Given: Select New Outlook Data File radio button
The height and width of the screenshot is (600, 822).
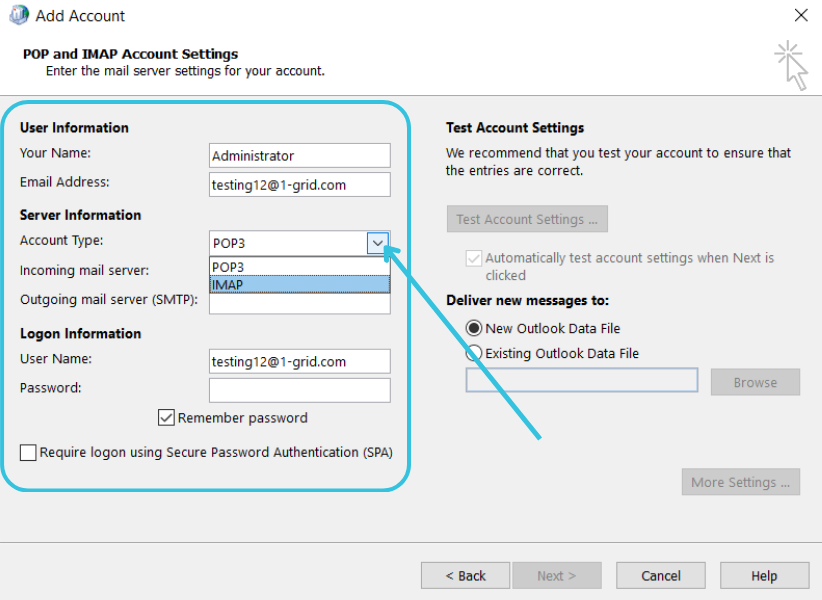Looking at the screenshot, I should (x=474, y=328).
